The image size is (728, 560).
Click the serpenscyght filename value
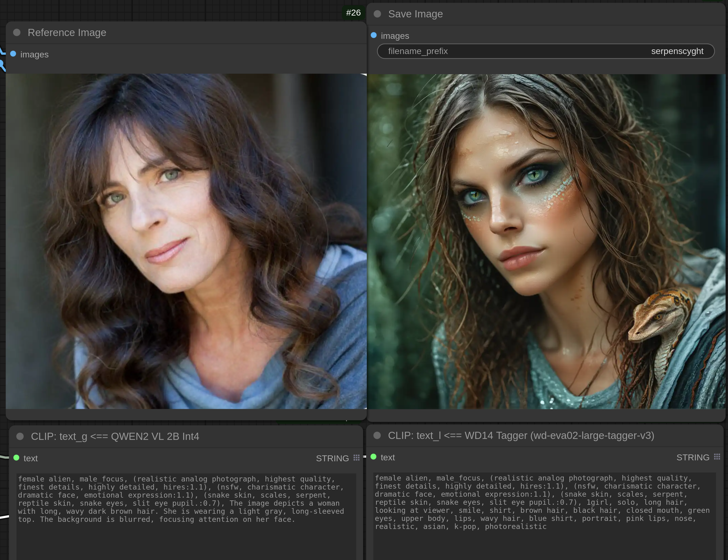(677, 51)
